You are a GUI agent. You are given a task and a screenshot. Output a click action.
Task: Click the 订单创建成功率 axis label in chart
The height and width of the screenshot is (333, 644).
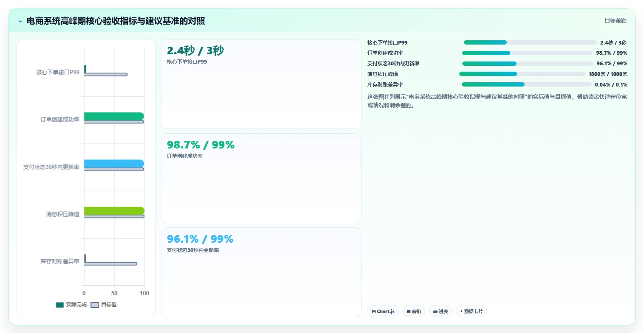60,120
